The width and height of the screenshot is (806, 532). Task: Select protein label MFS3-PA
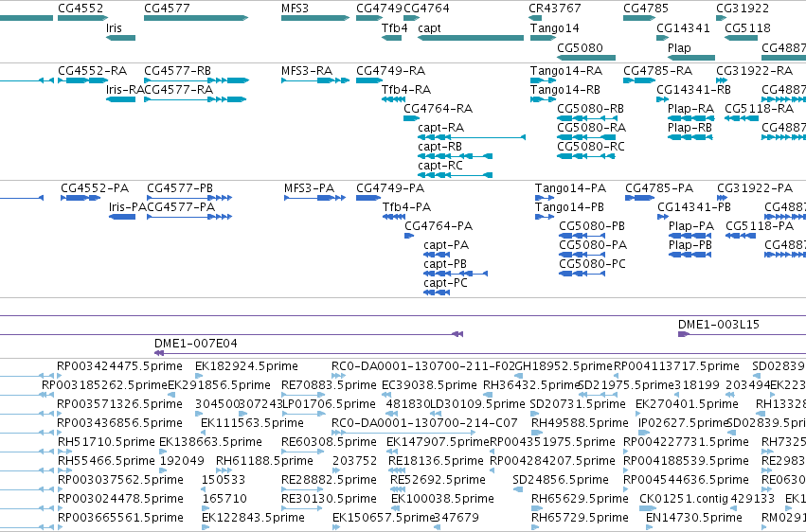tap(309, 188)
